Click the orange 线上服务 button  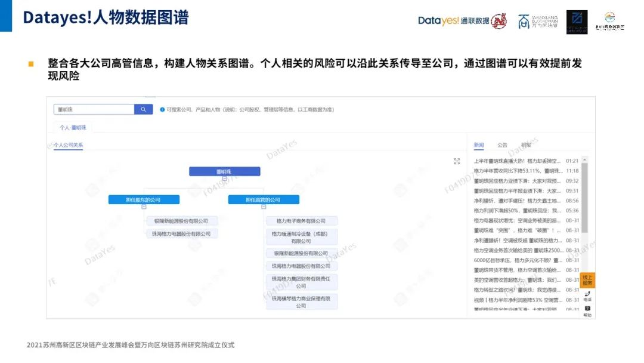[x=587, y=280]
